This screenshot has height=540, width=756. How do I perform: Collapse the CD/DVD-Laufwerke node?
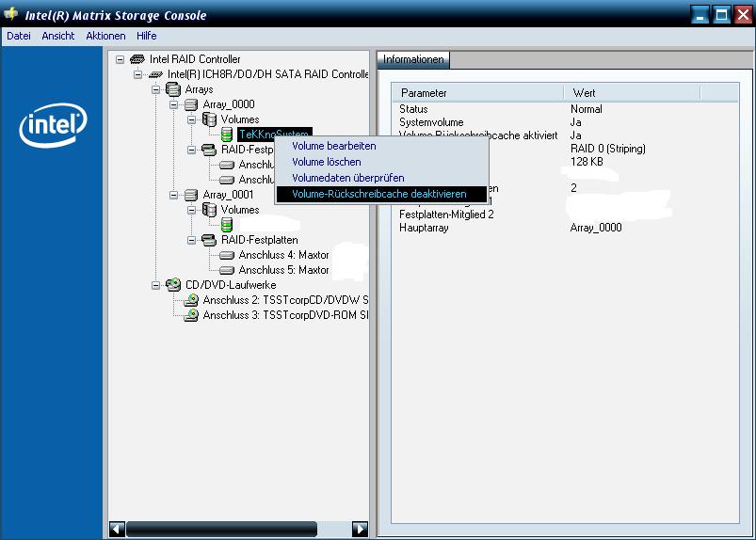[155, 285]
